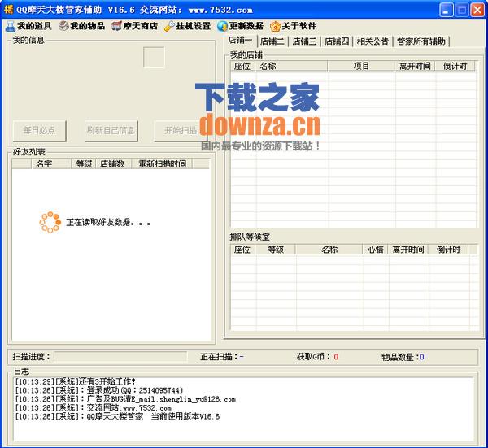Minimize the QQ摩天大楼管家辅助 window
Viewport: 488px width, 448px height.
(447, 10)
